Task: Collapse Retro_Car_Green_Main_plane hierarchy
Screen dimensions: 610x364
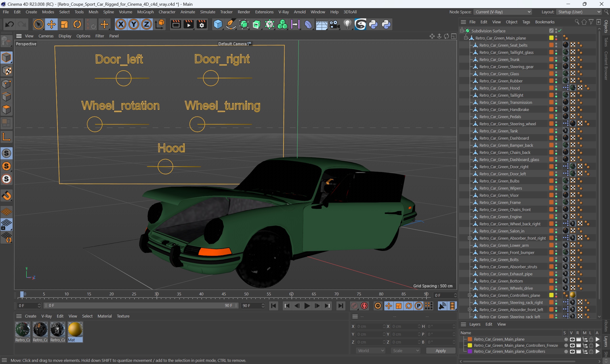Action: (466, 38)
